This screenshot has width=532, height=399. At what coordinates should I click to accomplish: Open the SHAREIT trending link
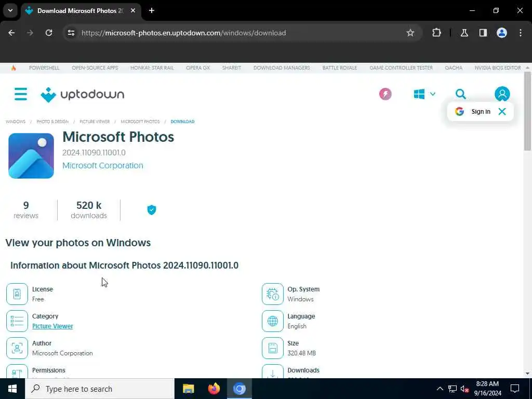tap(232, 68)
